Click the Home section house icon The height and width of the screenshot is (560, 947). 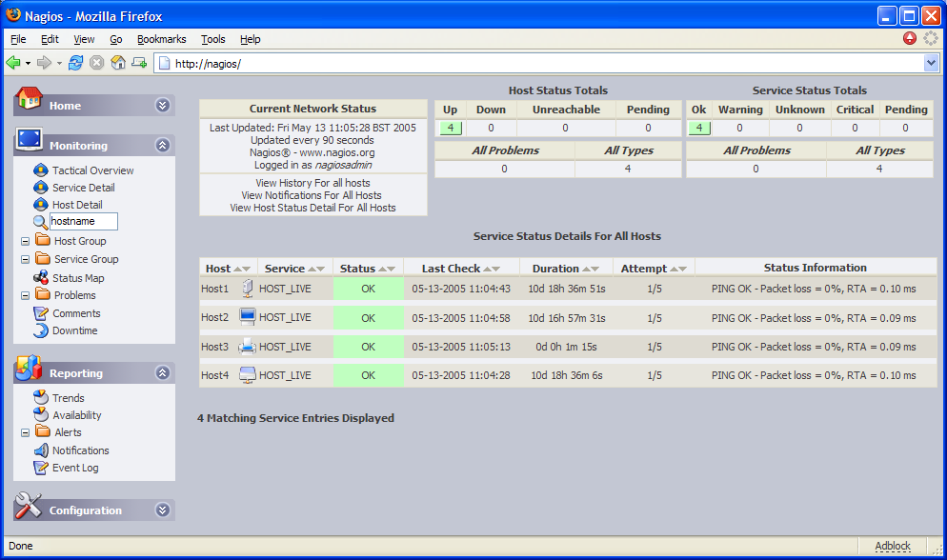(x=29, y=98)
